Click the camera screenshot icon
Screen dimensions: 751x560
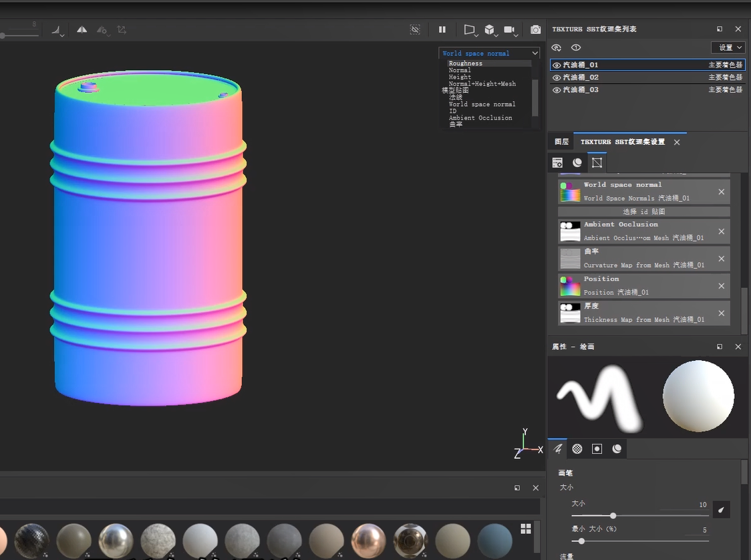[x=535, y=29]
